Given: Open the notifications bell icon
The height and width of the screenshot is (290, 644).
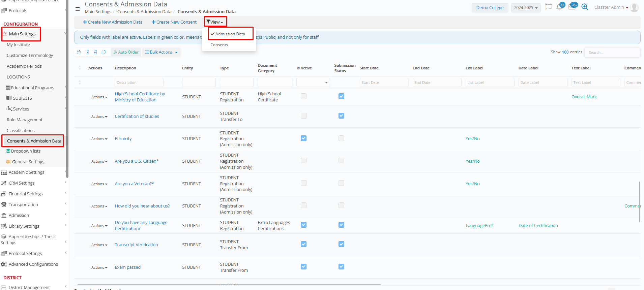Looking at the screenshot, I should click(x=560, y=7).
